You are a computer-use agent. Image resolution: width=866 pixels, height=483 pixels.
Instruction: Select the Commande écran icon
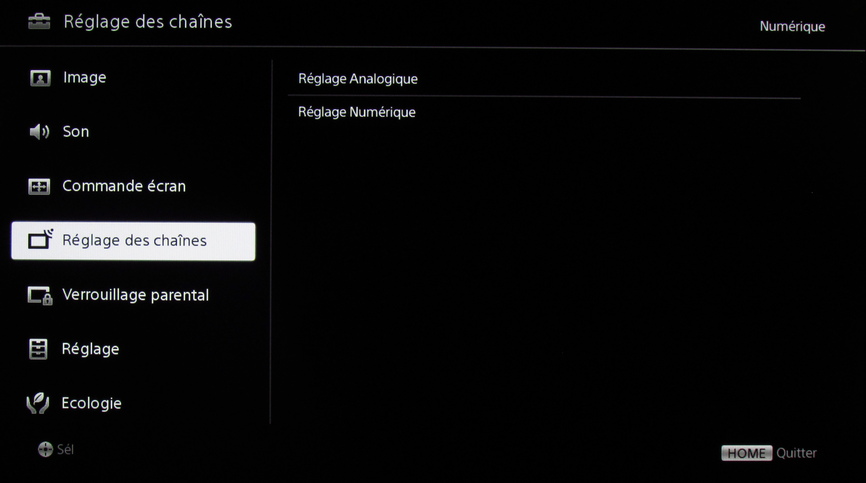pos(39,186)
